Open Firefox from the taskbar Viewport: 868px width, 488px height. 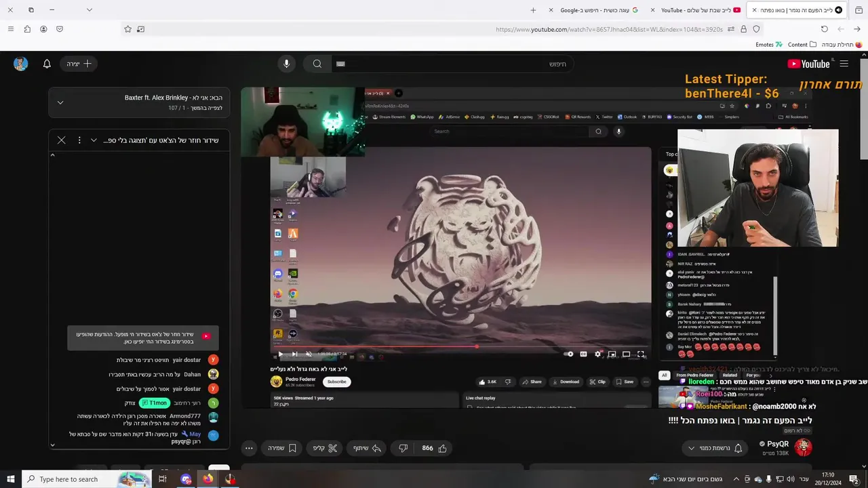(x=208, y=479)
